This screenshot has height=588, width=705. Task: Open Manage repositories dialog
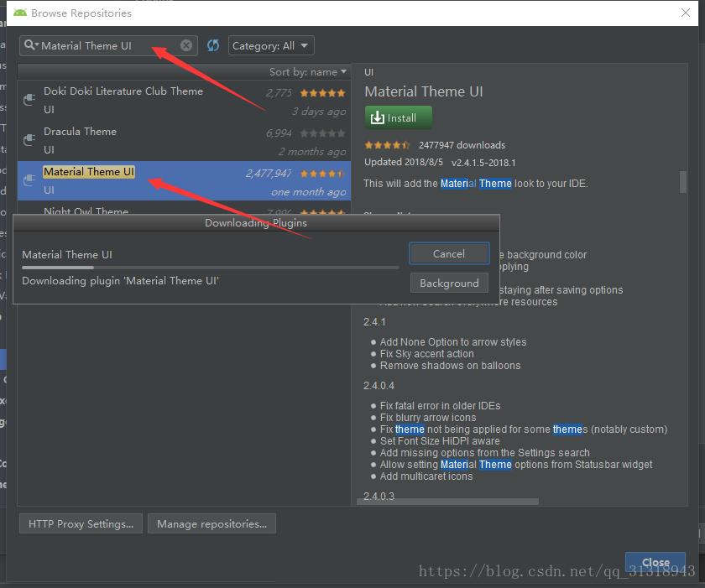pyautogui.click(x=211, y=523)
